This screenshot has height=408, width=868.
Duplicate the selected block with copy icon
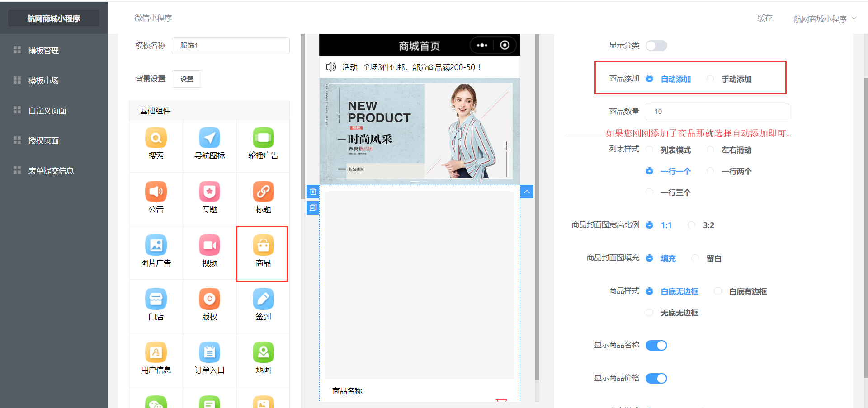pos(313,207)
